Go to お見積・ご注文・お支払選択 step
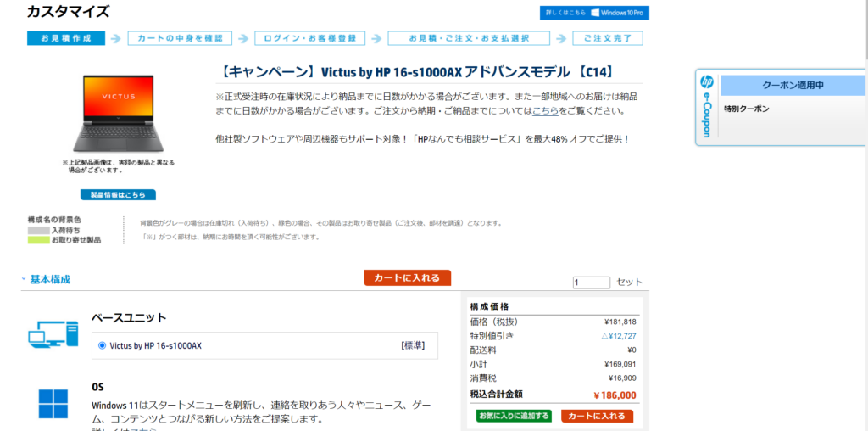The width and height of the screenshot is (868, 431). (469, 38)
